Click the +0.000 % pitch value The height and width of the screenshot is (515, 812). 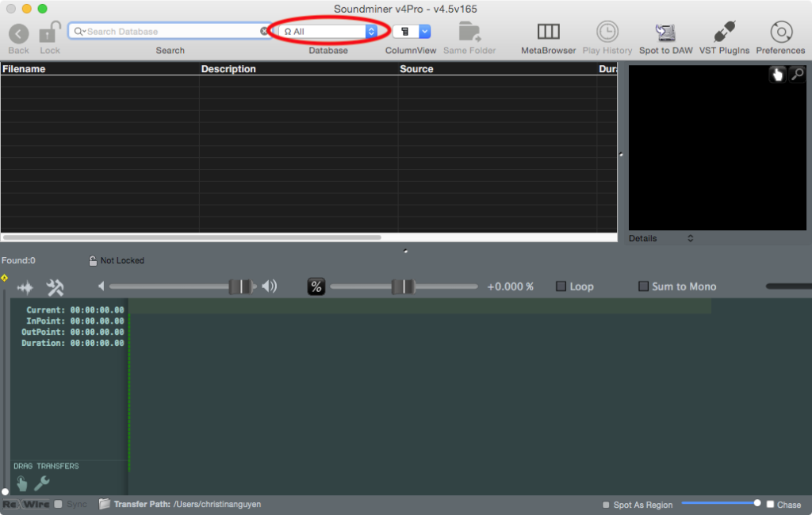[x=510, y=286]
